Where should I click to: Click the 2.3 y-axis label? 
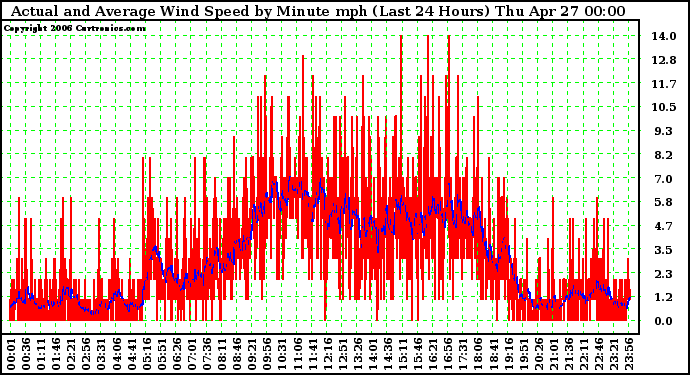664,274
